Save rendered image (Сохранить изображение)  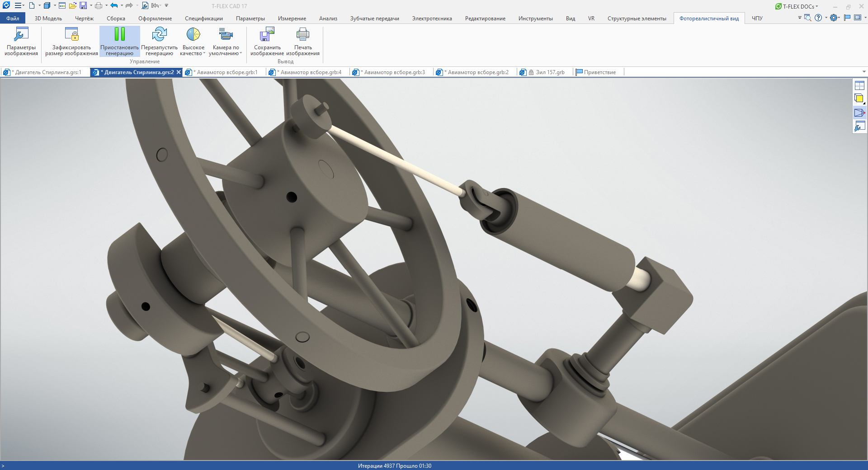(x=267, y=42)
